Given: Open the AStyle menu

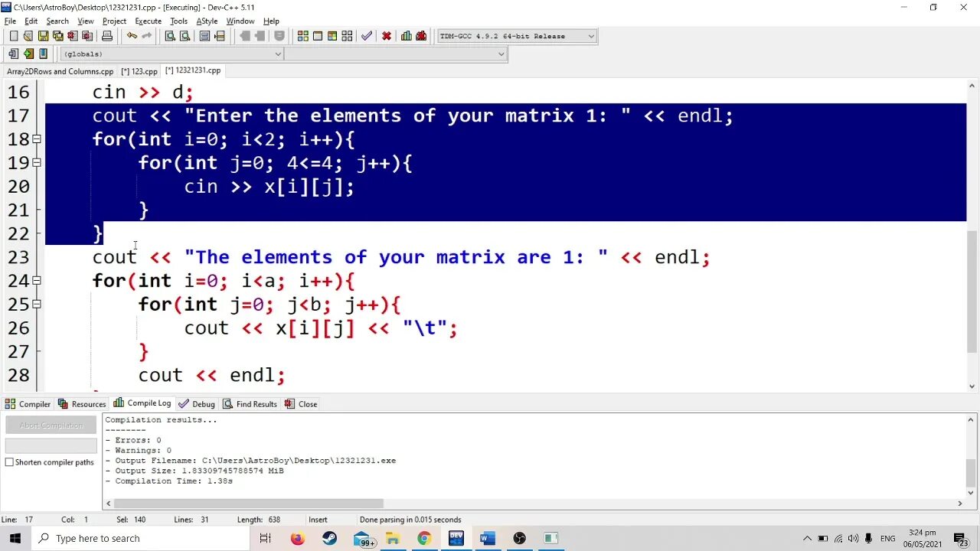Looking at the screenshot, I should 207,21.
